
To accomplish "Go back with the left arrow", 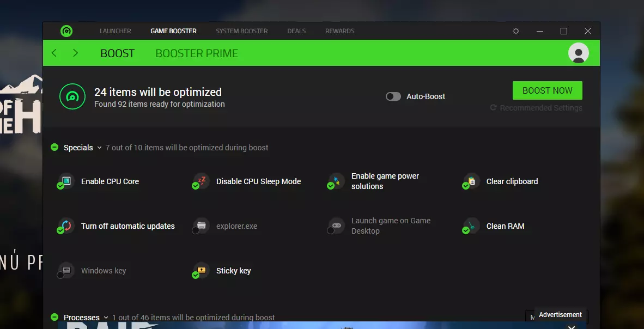I will coord(54,53).
